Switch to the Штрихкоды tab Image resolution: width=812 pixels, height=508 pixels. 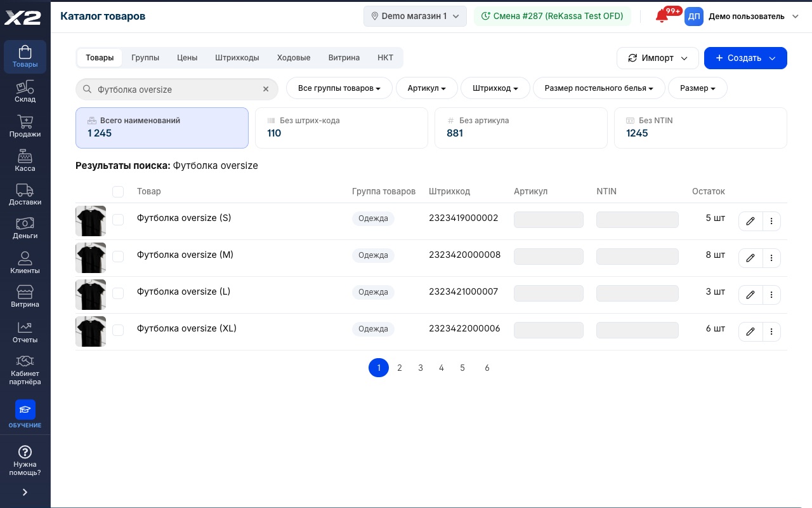237,58
